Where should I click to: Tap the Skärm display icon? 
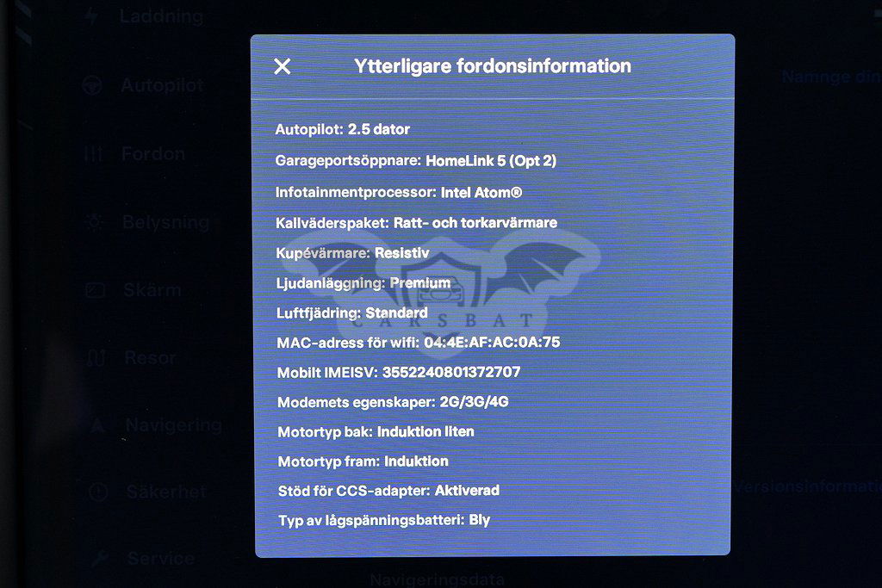coord(95,290)
